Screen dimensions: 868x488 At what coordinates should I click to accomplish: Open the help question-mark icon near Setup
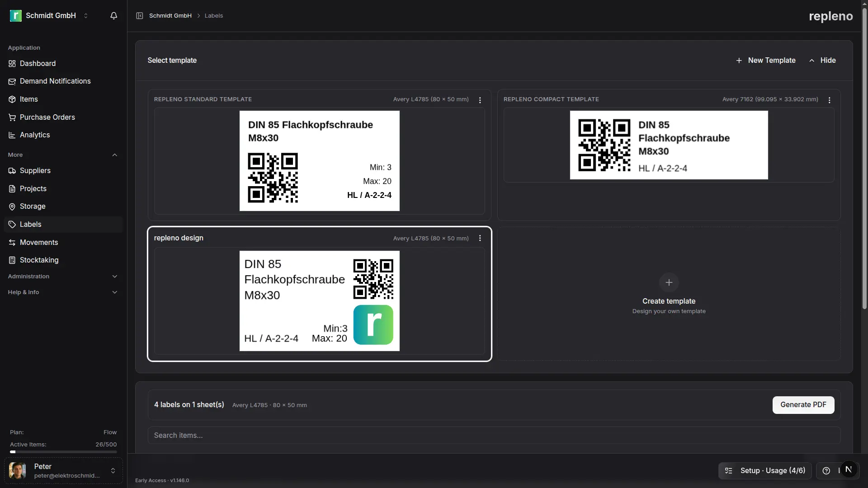pos(827,470)
